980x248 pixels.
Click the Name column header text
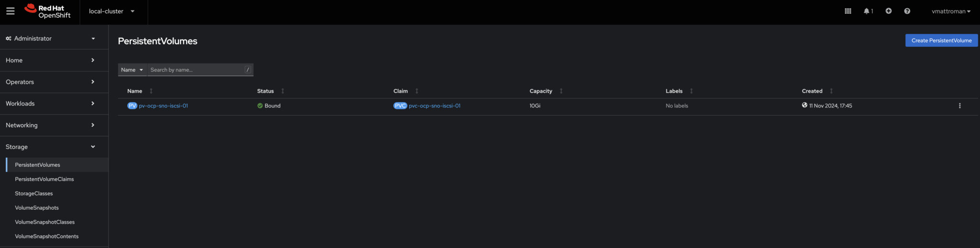point(134,91)
